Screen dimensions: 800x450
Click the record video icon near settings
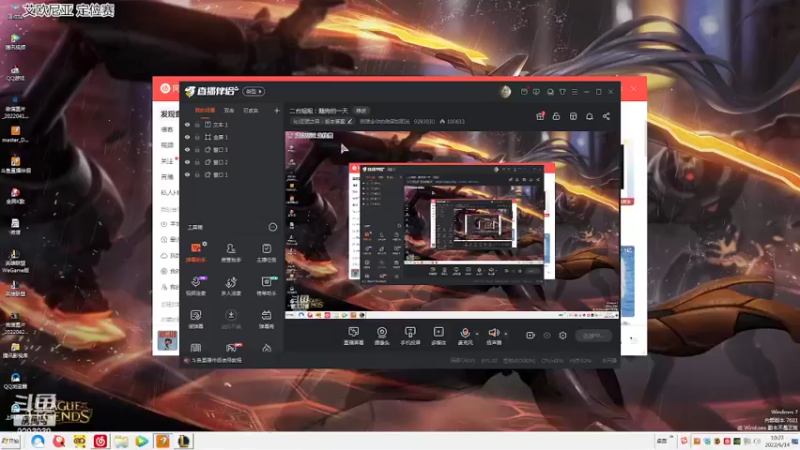[x=530, y=335]
